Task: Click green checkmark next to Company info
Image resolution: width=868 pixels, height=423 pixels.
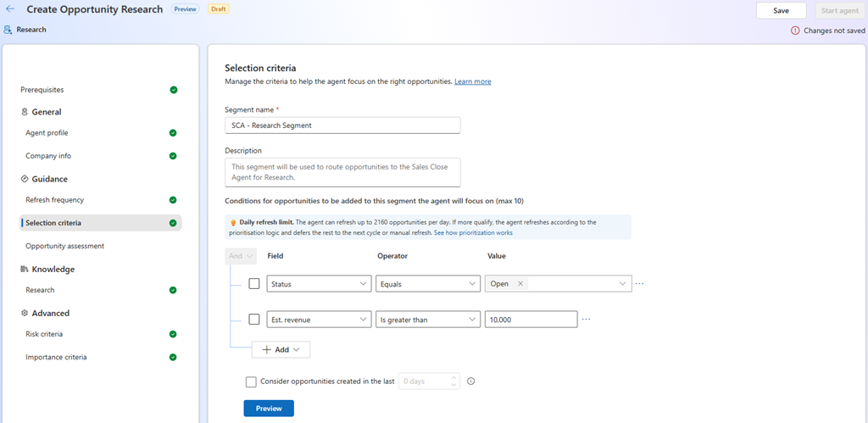Action: [173, 156]
